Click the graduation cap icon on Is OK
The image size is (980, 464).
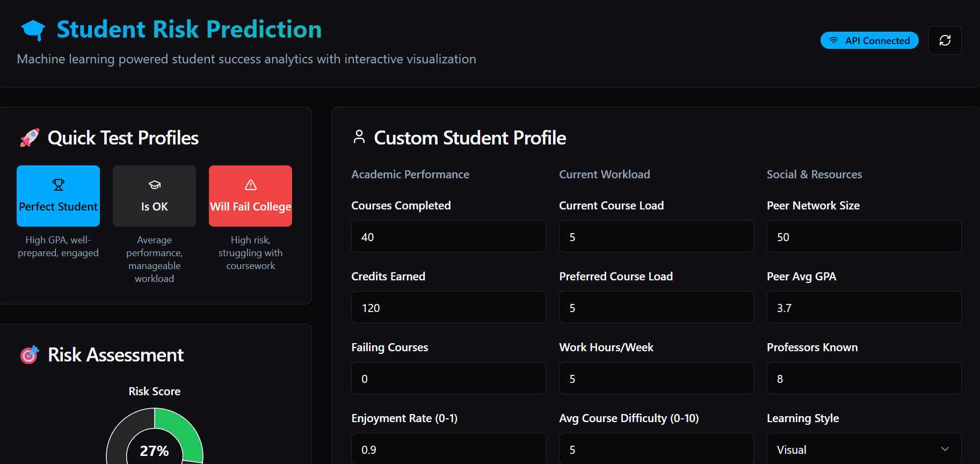tap(154, 185)
